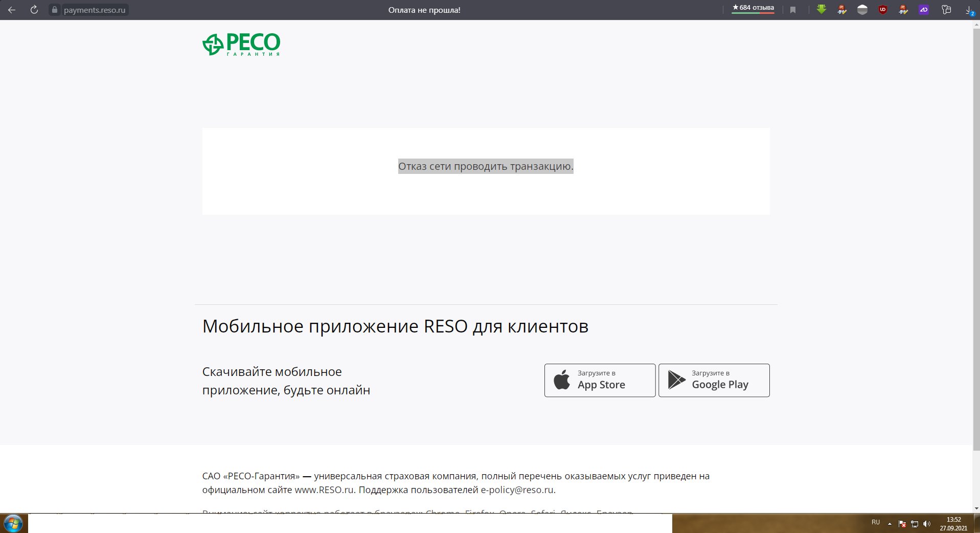This screenshot has width=980, height=533.
Task: Click the second red user-script extension icon
Action: click(903, 9)
